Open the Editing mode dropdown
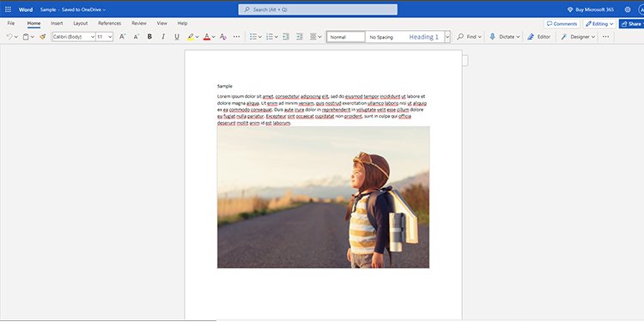The image size is (644, 322). click(599, 24)
